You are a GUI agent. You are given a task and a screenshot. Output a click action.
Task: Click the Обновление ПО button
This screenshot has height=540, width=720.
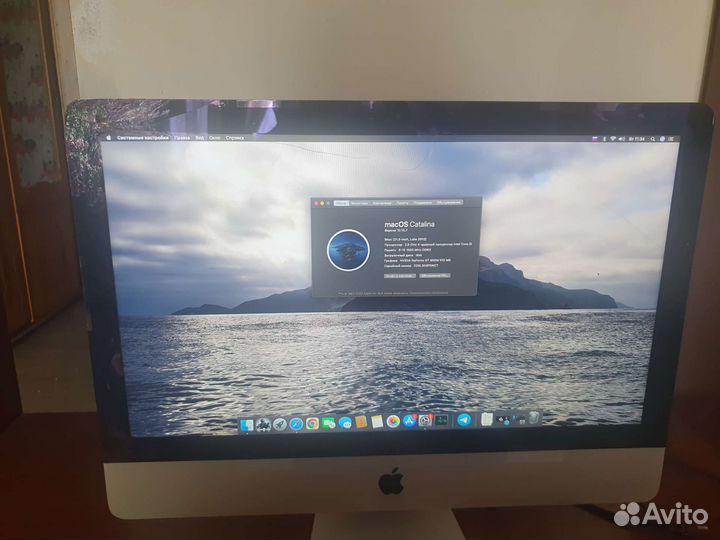coord(434,276)
